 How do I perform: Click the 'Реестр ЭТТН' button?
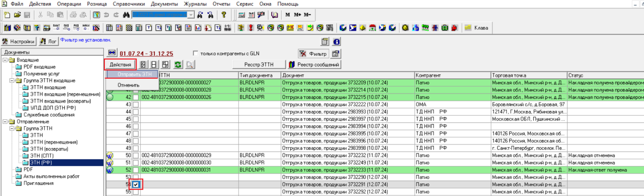259,65
